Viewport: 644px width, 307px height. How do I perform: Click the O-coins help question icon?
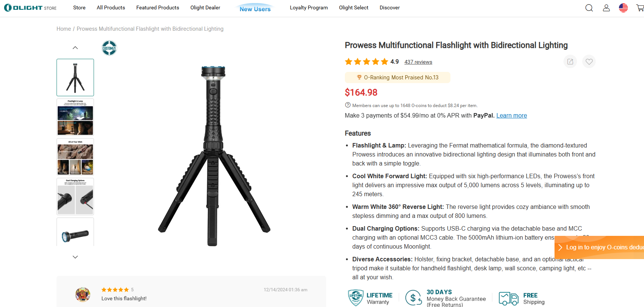pos(348,105)
